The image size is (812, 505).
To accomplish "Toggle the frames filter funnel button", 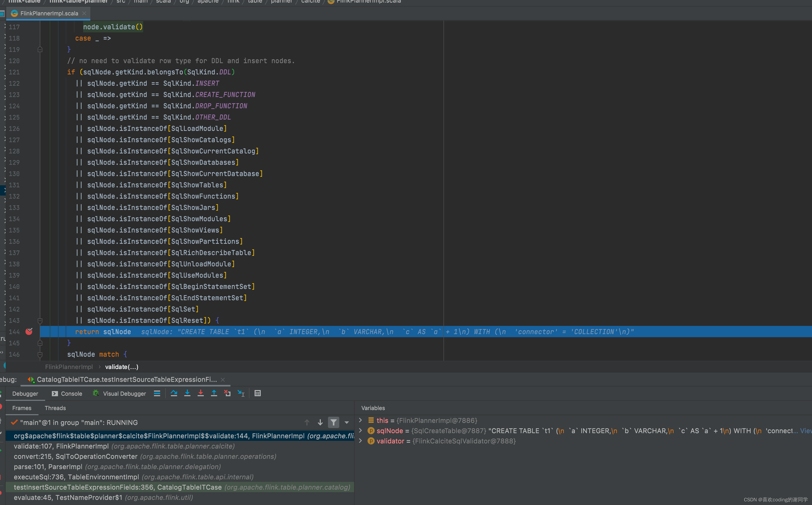I will [333, 422].
